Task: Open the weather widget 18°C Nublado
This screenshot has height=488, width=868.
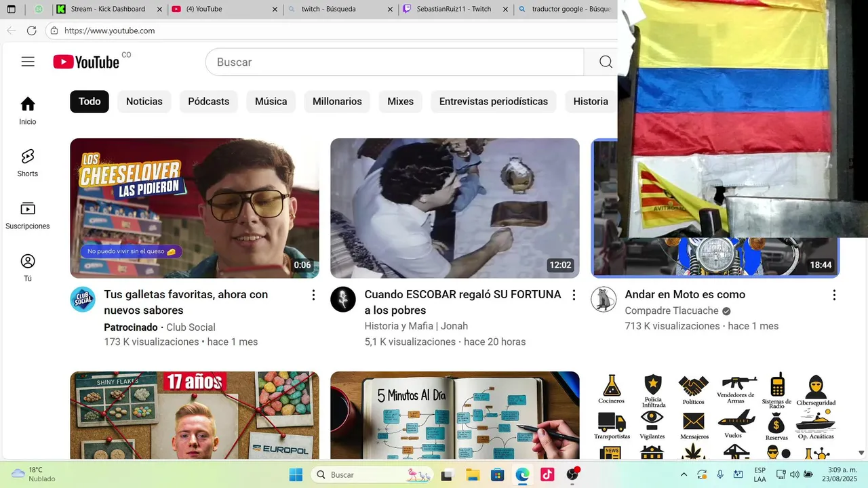Action: point(33,474)
